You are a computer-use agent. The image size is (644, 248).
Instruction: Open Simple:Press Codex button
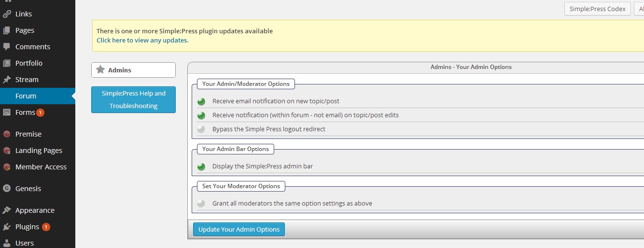598,9
